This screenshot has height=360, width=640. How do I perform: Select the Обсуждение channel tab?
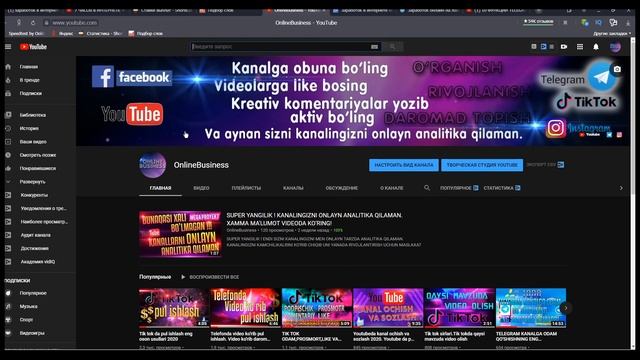(342, 188)
